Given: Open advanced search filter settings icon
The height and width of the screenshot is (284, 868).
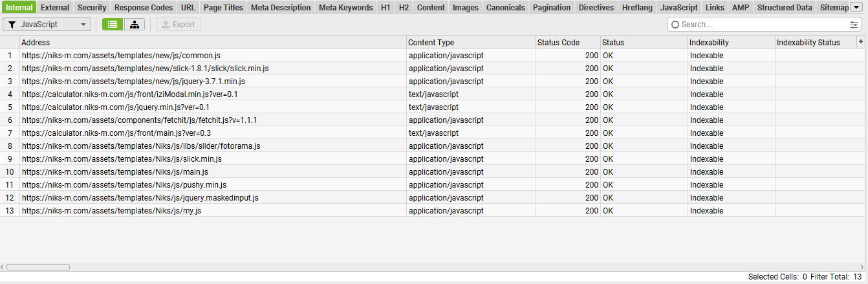Looking at the screenshot, I should point(854,25).
